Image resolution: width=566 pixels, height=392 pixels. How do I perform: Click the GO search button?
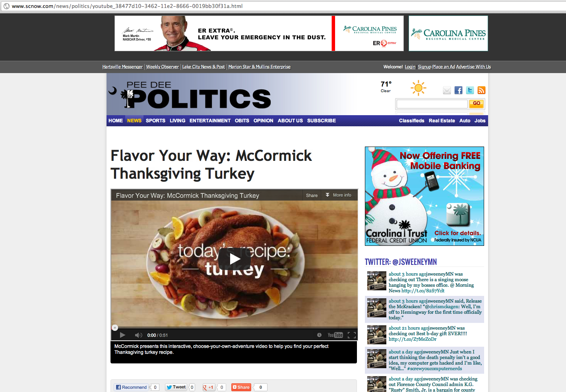coord(476,104)
